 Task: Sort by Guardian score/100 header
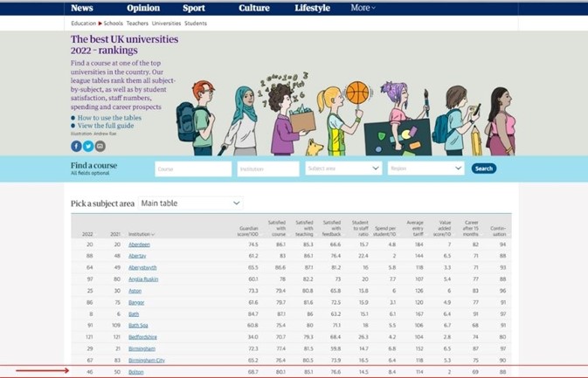point(248,231)
